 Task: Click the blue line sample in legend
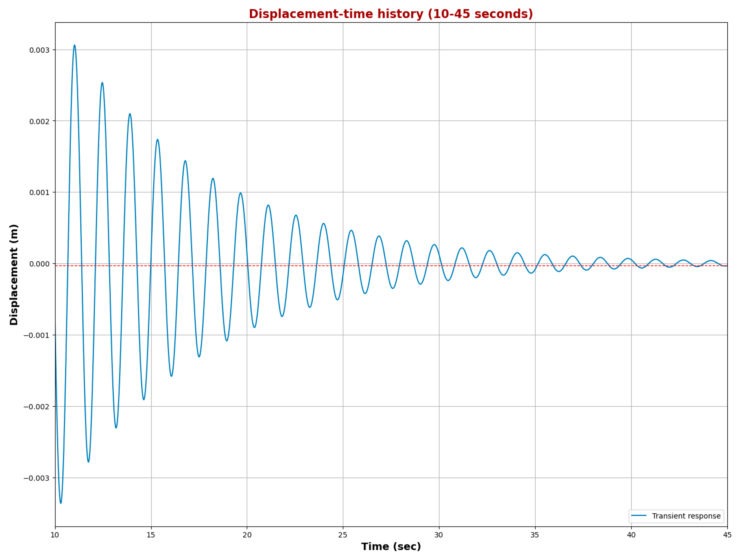point(639,516)
